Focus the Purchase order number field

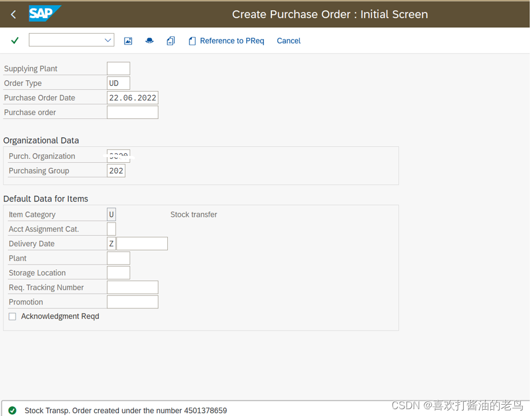[x=133, y=113]
